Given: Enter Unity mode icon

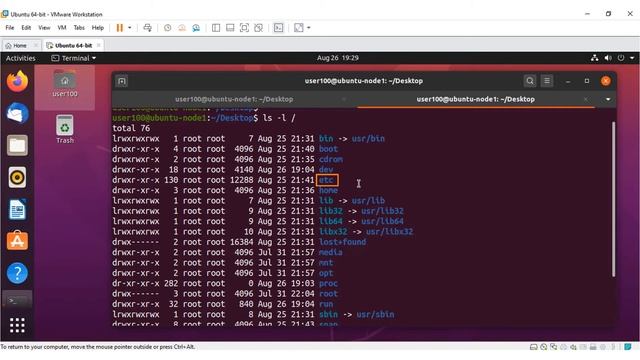Looking at the screenshot, I should coord(258,28).
